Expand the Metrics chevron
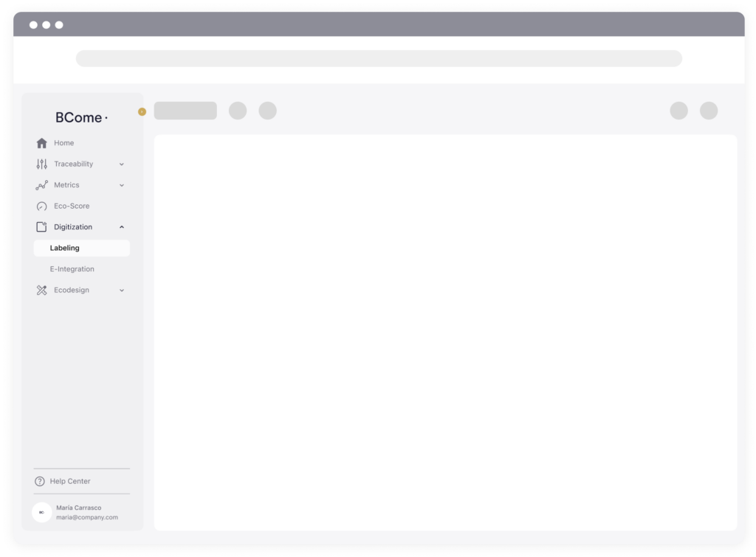Screen dimensions: 756x557 122,185
